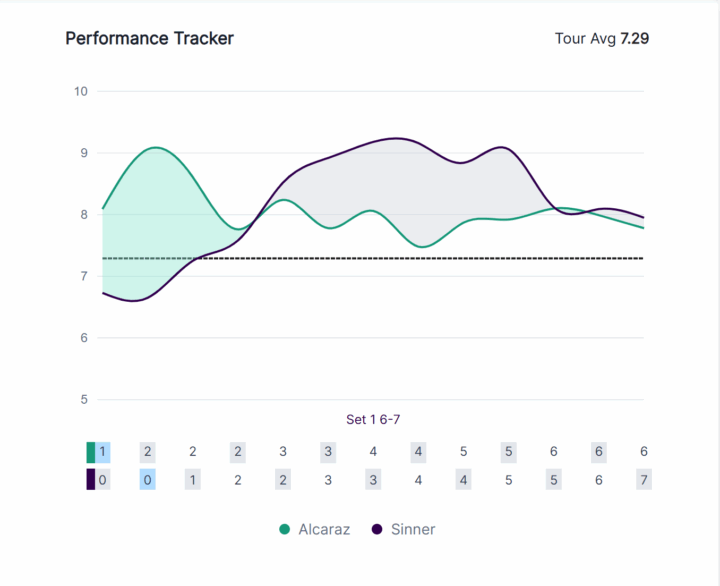The width and height of the screenshot is (720, 586).
Task: Select Sinner's score 1 cell
Action: tap(193, 480)
